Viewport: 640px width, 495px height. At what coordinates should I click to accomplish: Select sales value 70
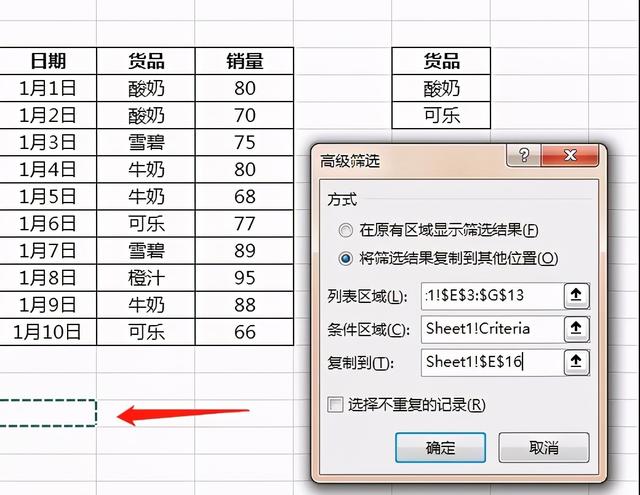tap(244, 115)
